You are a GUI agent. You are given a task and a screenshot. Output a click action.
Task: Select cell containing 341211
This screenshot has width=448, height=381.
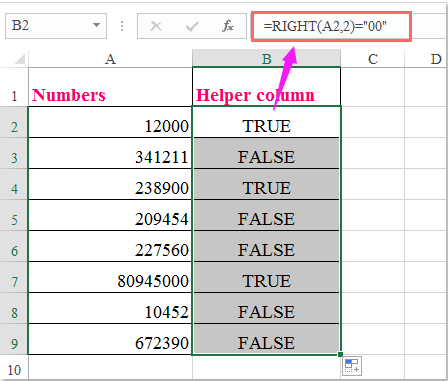pyautogui.click(x=110, y=153)
